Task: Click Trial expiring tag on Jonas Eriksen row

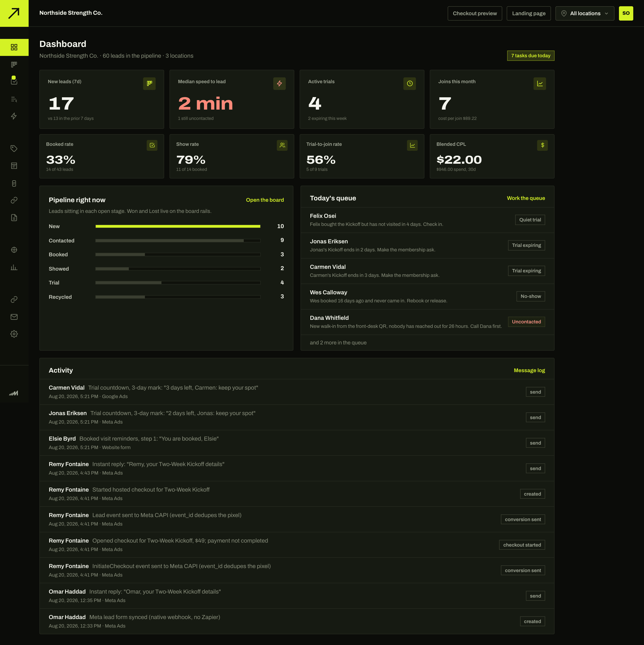Action: tap(526, 245)
